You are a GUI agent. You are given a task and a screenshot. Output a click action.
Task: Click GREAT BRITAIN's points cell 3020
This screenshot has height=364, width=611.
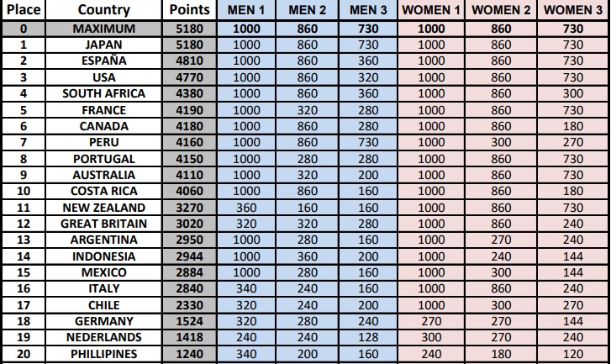(189, 224)
